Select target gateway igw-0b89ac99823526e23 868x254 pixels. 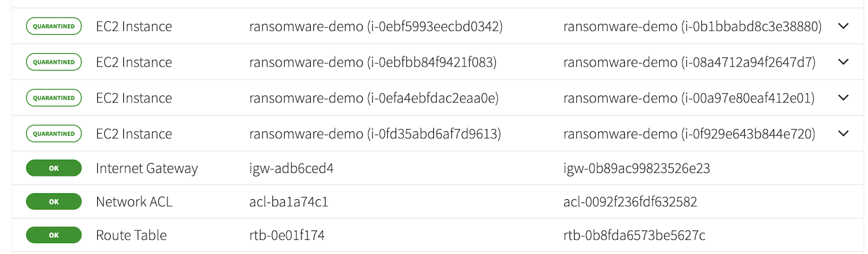coord(636,168)
